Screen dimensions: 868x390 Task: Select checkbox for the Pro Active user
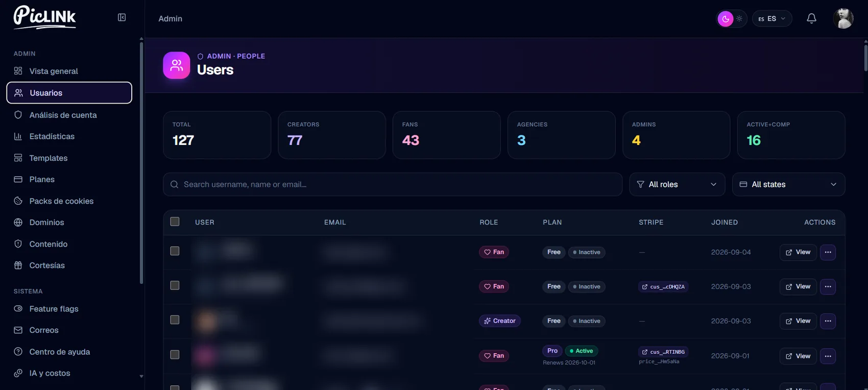175,355
